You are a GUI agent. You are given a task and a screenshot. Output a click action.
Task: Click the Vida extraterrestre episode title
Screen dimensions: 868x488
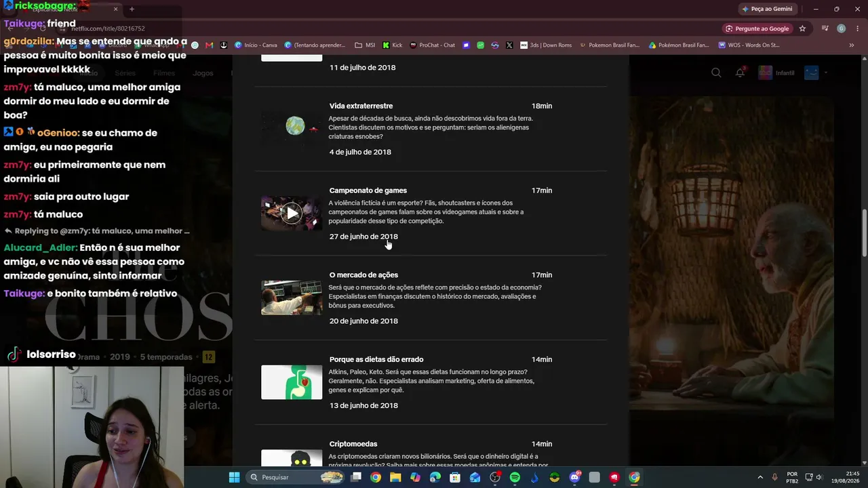(361, 106)
